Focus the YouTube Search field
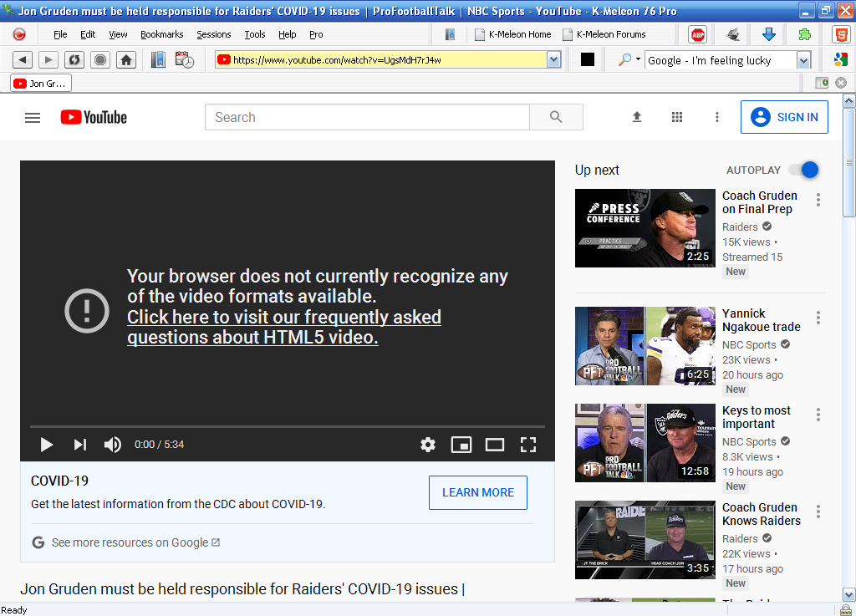This screenshot has height=616, width=856. coord(367,117)
